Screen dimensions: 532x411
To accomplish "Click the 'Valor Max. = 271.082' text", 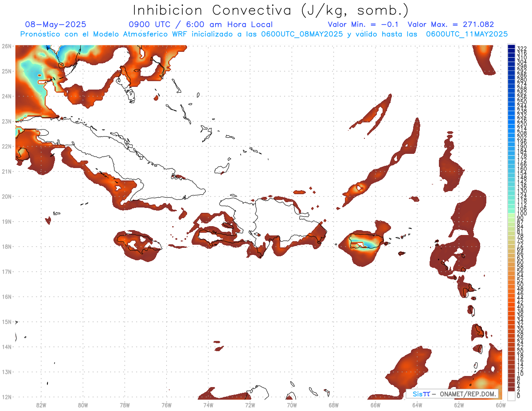I will pos(450,24).
